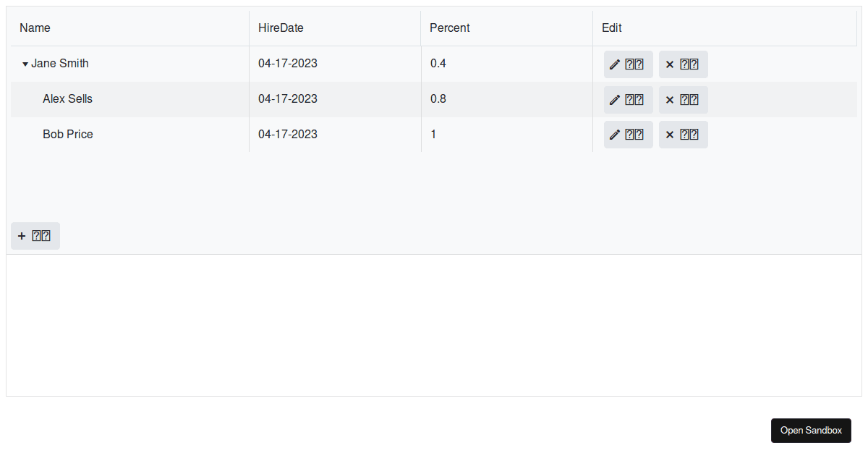The height and width of the screenshot is (456, 868).
Task: Sort the table by the Name column
Action: click(35, 28)
